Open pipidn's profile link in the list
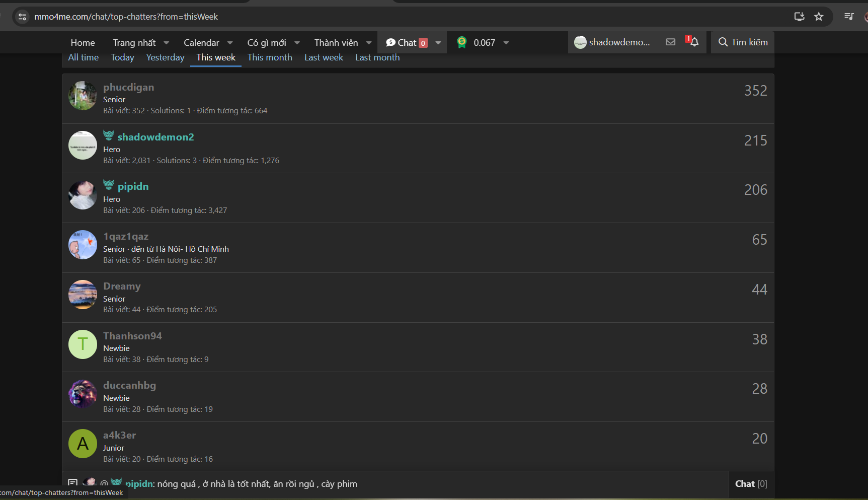The height and width of the screenshot is (500, 868). (133, 187)
